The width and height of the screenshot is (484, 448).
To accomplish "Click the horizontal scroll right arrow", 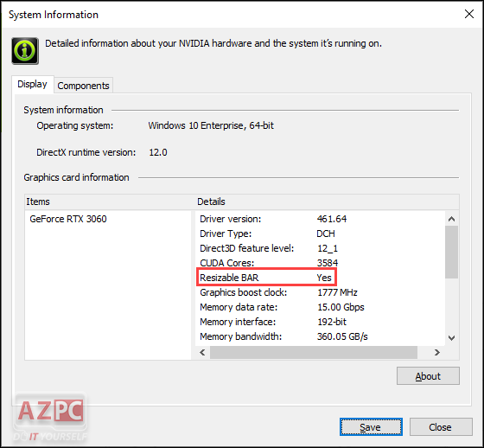I will pyautogui.click(x=436, y=352).
